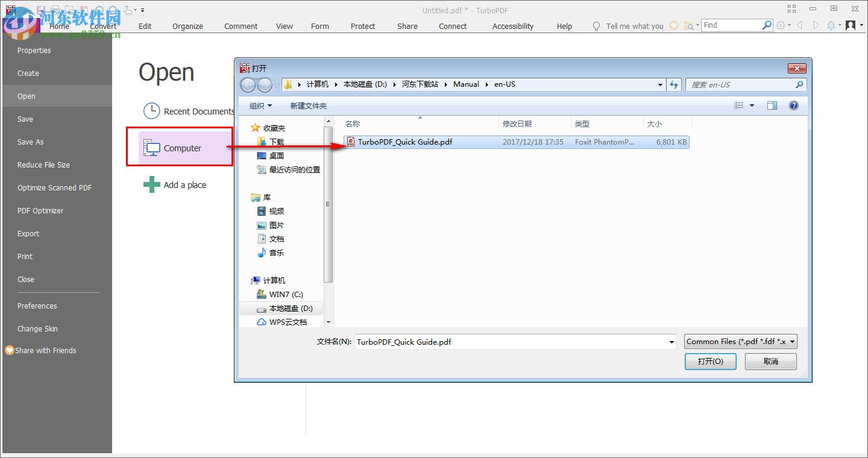The image size is (868, 458).
Task: Click the 取消 cancel button
Action: (770, 361)
